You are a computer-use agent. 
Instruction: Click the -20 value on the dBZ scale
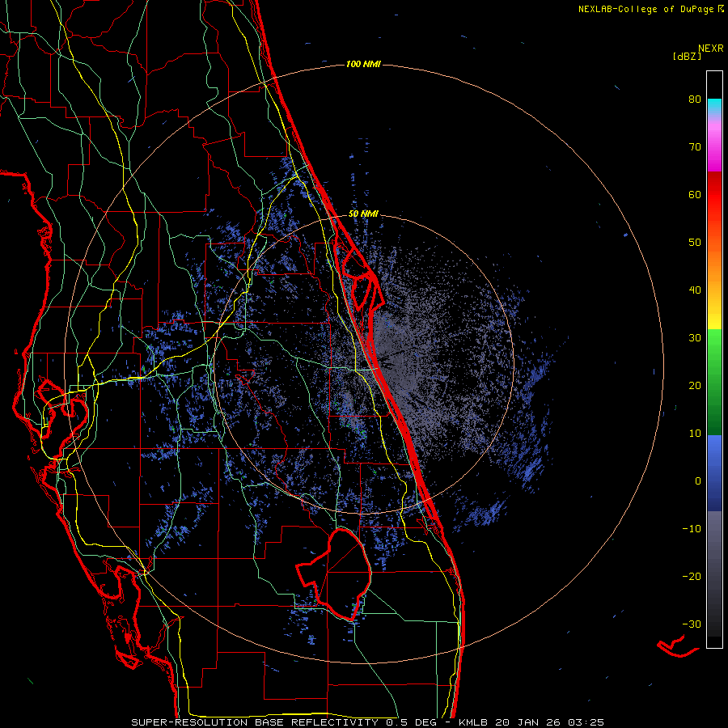692,577
